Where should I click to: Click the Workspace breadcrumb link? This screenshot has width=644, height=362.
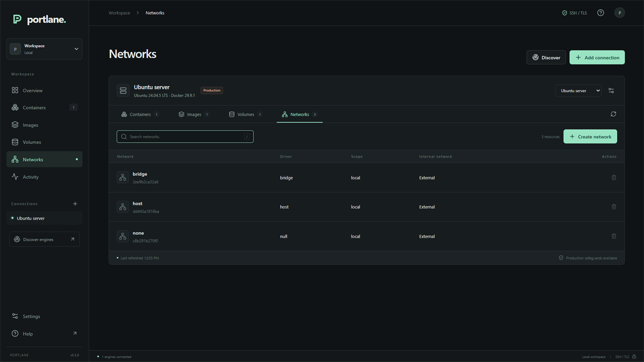tap(119, 13)
